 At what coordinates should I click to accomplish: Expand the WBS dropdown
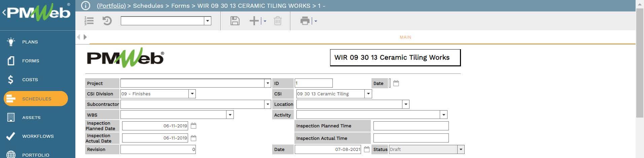[230, 115]
